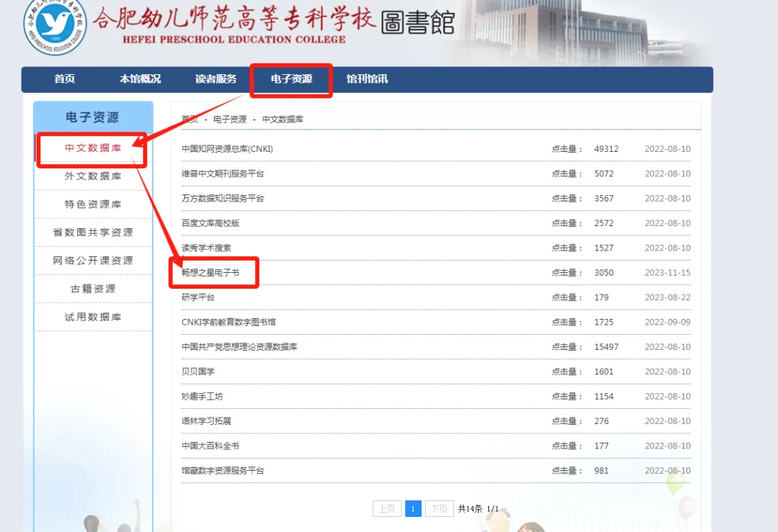Open 百度文库高校版 link
Image resolution: width=778 pixels, height=532 pixels.
210,223
